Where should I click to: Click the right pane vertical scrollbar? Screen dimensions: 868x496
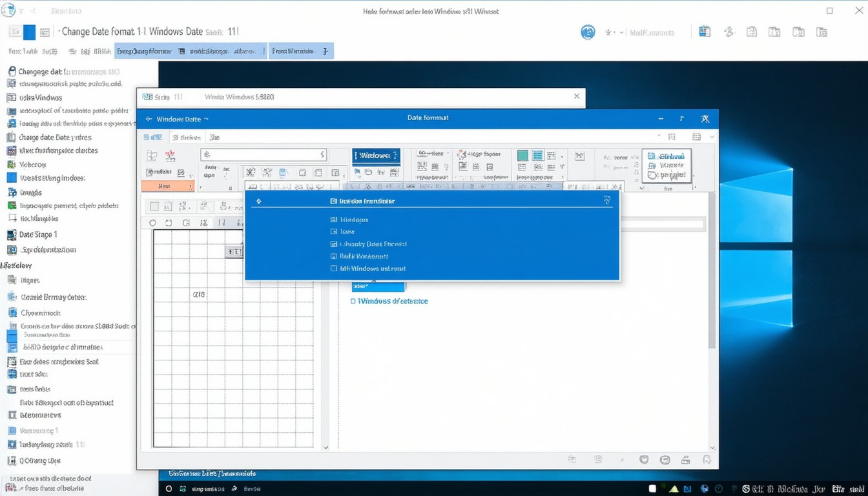pos(712,271)
